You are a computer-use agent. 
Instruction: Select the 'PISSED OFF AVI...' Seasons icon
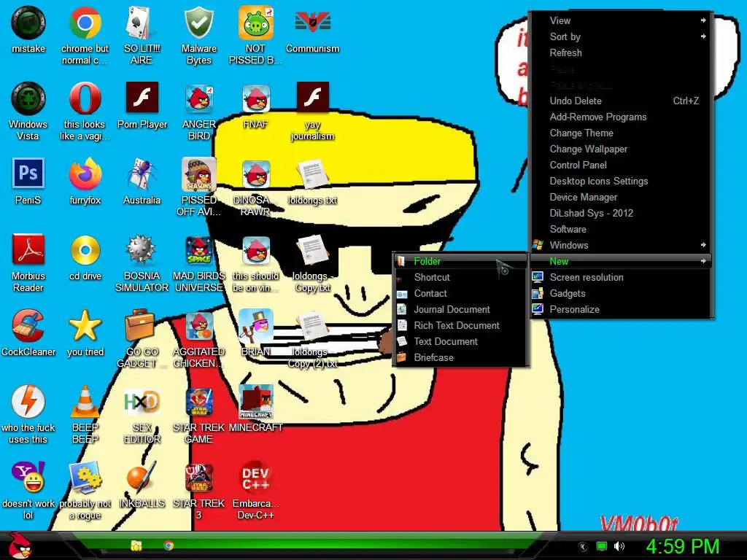[198, 174]
